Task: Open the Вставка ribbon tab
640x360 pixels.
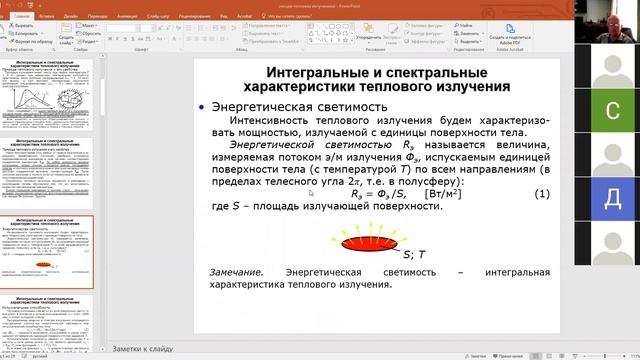Action: [47, 16]
